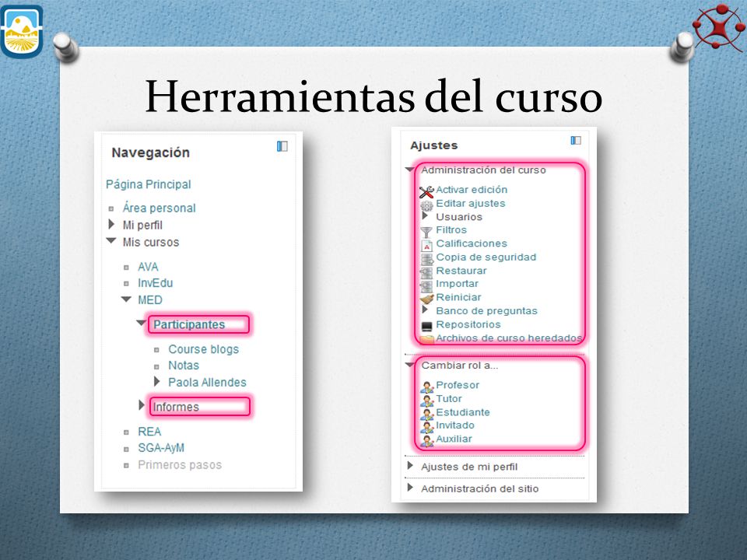Click the Archivos de curso heredados folder icon
The width and height of the screenshot is (747, 560).
[426, 339]
